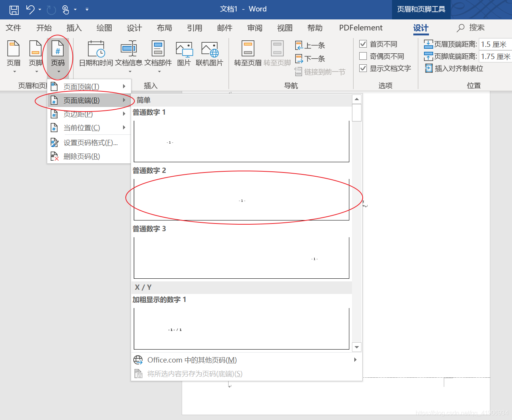Open the 文档部件 quick parts menu
Viewport: 512px width, 420px height.
pos(158,56)
